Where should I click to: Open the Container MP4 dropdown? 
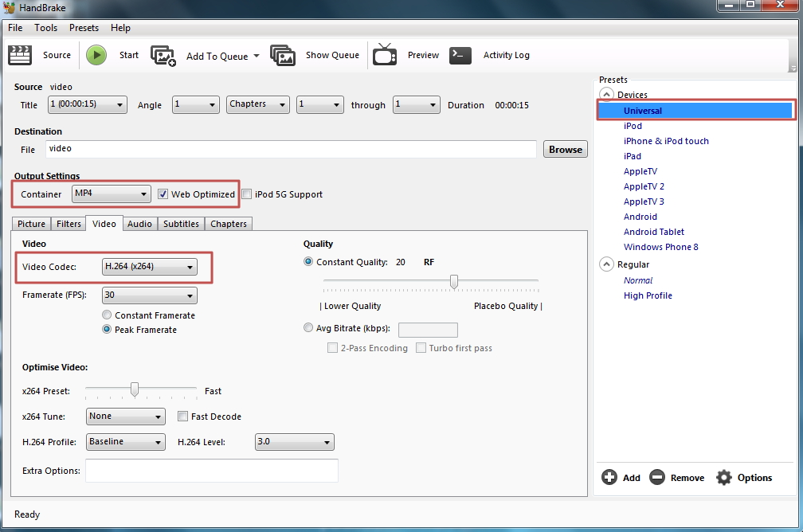(x=111, y=194)
